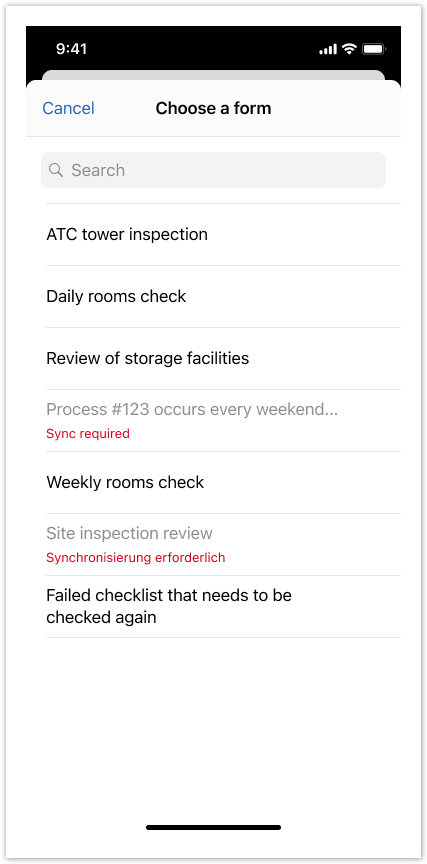Tap the red Sync required label
Viewport: 427px width, 864px height.
(88, 434)
